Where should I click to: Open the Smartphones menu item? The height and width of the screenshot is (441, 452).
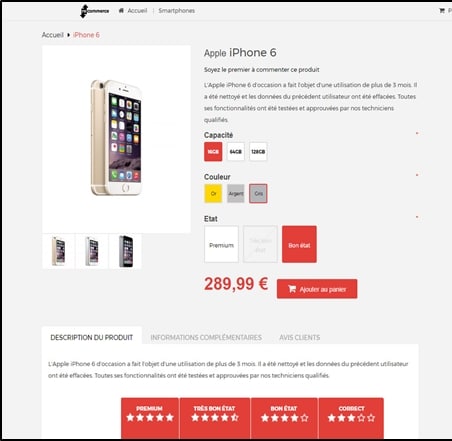pyautogui.click(x=176, y=11)
